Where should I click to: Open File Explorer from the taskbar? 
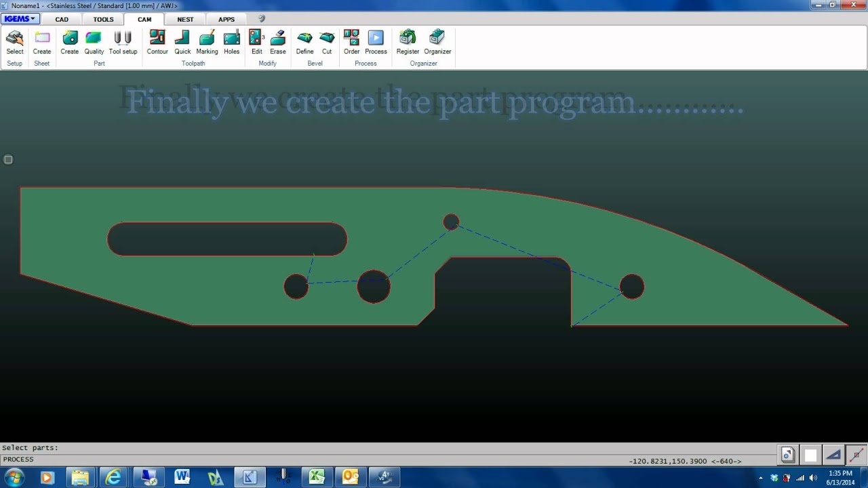coord(80,478)
